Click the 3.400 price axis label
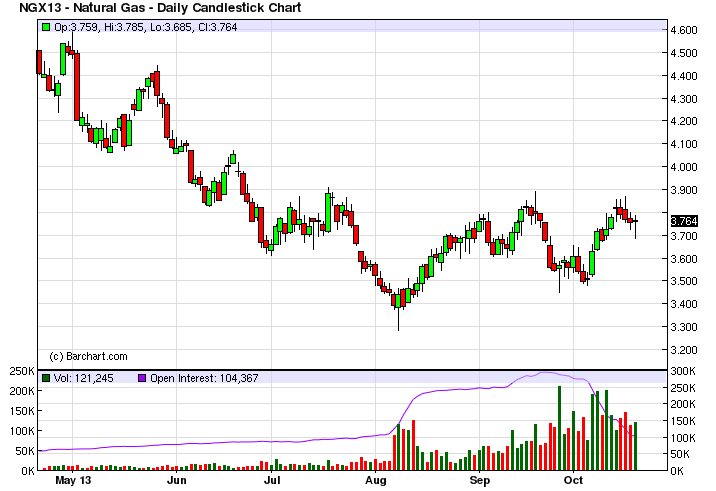Image resolution: width=716 pixels, height=491 pixels. [684, 304]
